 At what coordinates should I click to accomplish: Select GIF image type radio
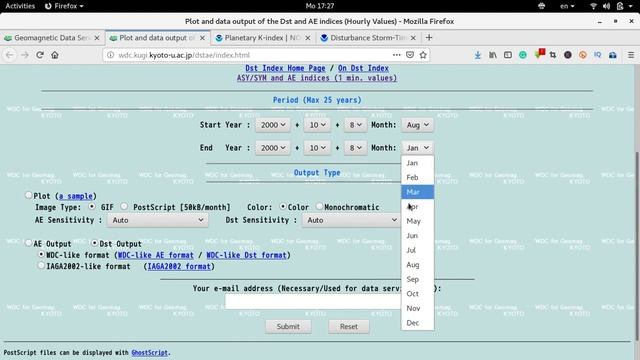pyautogui.click(x=92, y=206)
